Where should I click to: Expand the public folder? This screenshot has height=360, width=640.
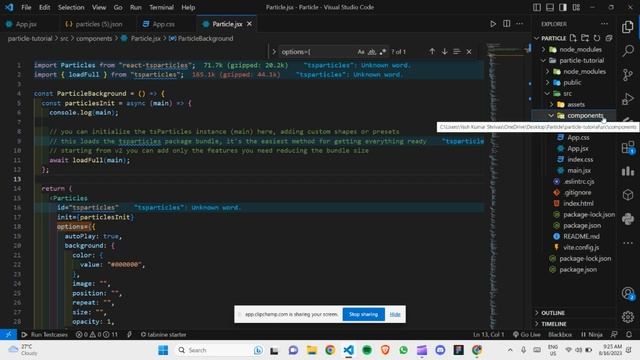(547, 82)
